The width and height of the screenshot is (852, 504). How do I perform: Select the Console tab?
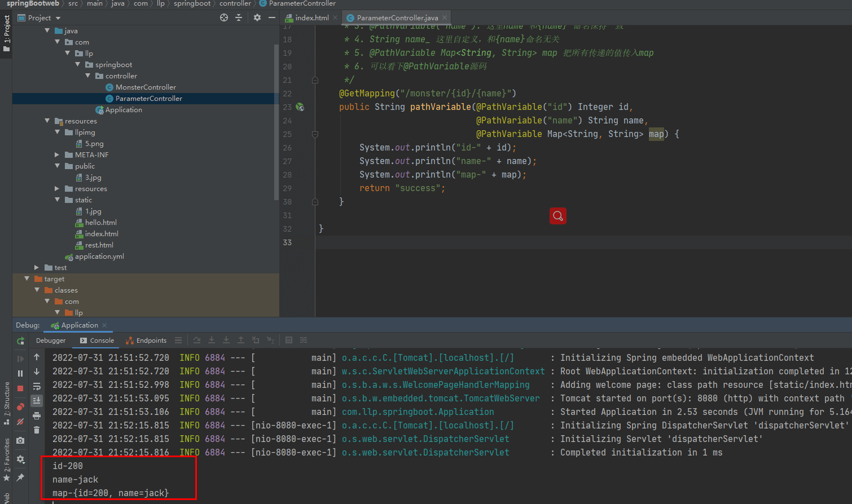97,341
